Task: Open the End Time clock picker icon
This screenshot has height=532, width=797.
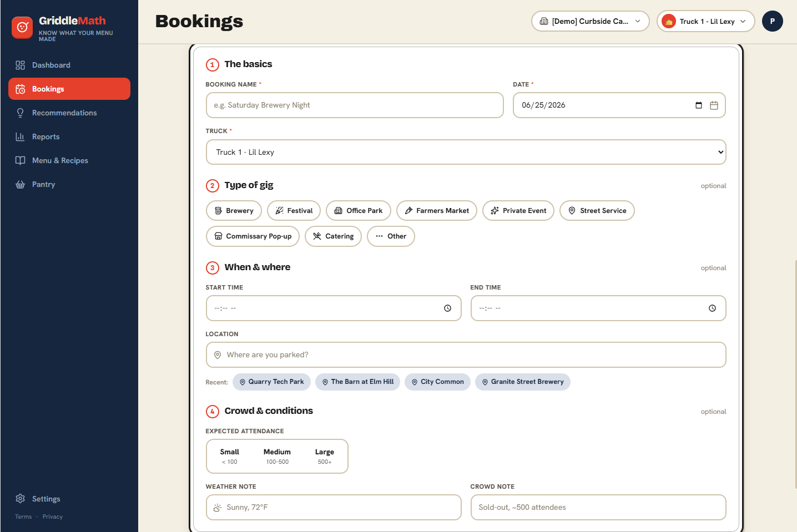Action: coord(713,308)
